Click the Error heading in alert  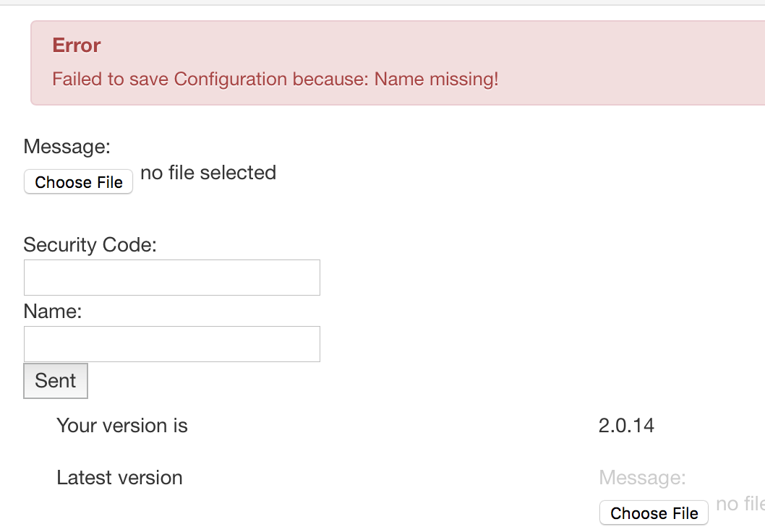click(76, 46)
